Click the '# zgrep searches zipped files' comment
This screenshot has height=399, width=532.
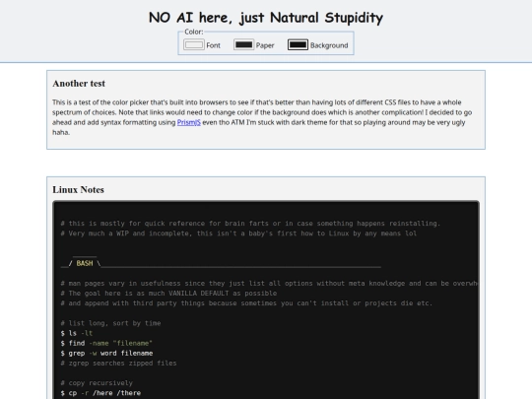tap(118, 363)
